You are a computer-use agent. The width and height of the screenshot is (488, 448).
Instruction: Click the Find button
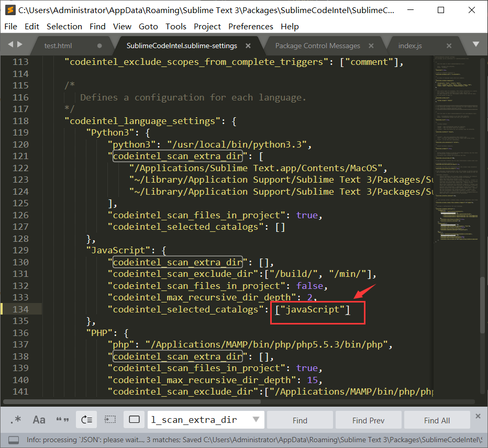(x=300, y=420)
